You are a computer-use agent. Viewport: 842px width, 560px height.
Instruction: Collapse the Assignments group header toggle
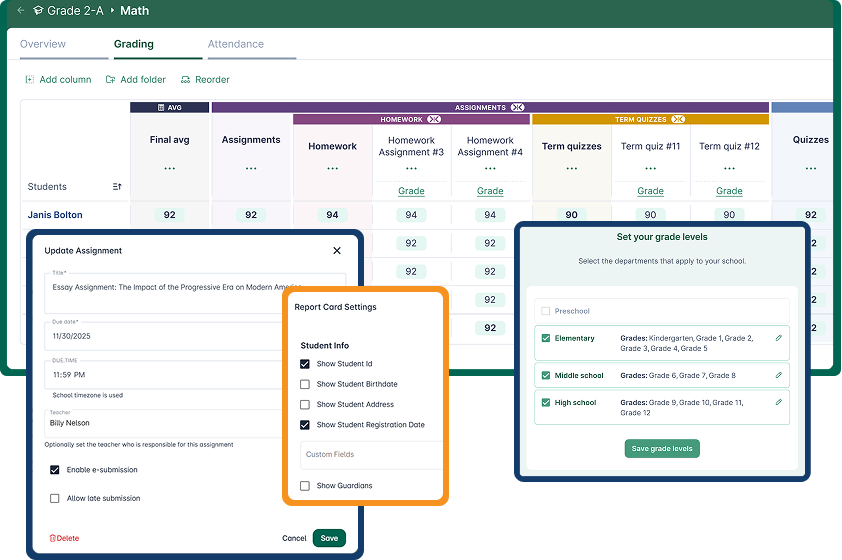pyautogui.click(x=517, y=107)
